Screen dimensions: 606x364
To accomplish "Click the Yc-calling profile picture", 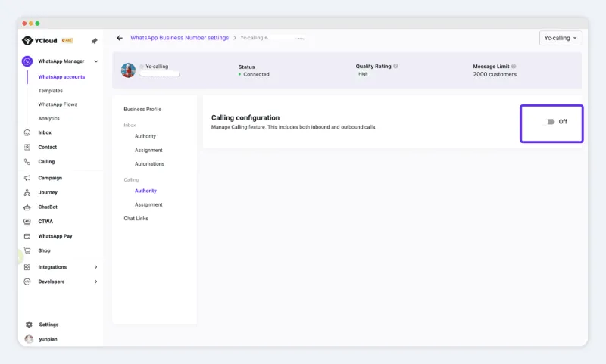I will click(128, 70).
